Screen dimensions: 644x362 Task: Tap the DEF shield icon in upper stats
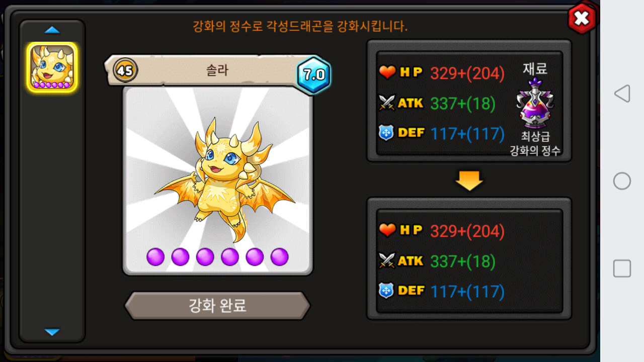tap(386, 133)
